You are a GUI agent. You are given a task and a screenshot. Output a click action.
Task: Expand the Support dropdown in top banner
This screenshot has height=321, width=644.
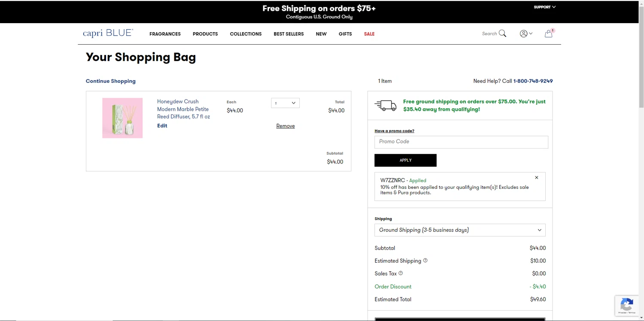pos(544,7)
